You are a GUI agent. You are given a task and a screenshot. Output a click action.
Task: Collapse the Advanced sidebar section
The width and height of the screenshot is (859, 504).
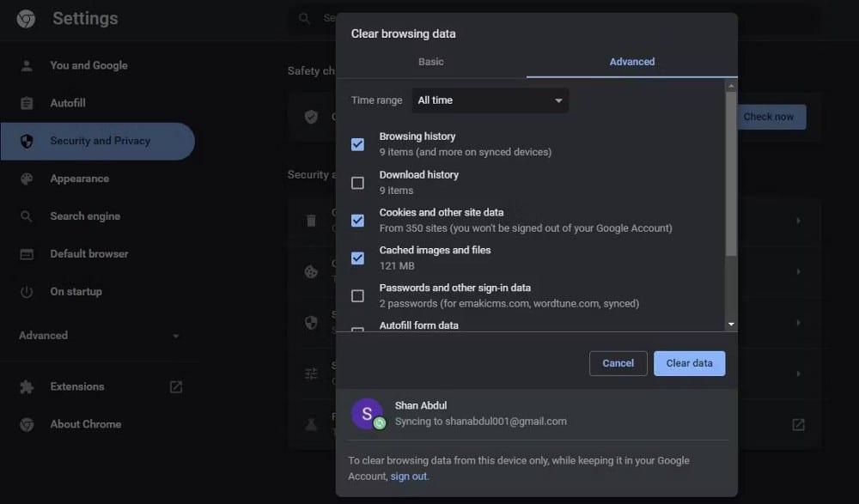coord(176,336)
